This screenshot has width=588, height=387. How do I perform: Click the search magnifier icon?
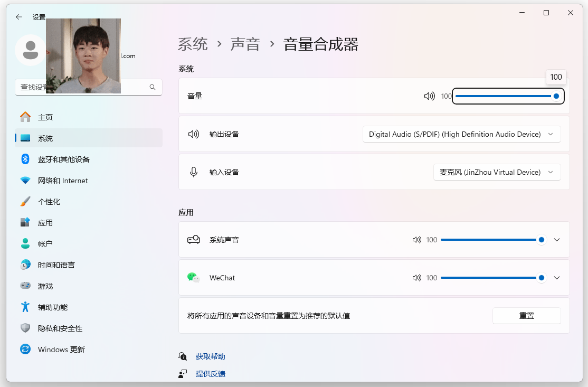[153, 87]
